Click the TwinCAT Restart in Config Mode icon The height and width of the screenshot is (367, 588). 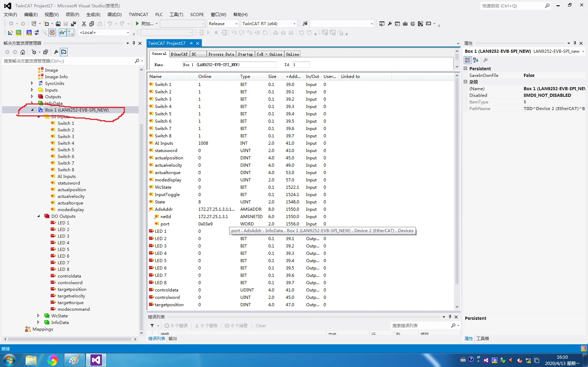[29, 33]
